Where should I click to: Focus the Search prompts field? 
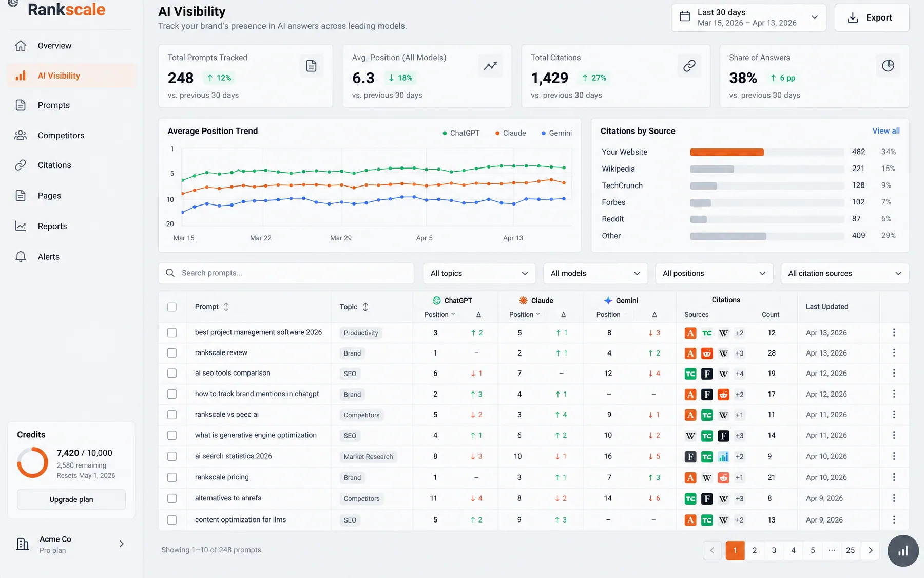click(x=286, y=273)
